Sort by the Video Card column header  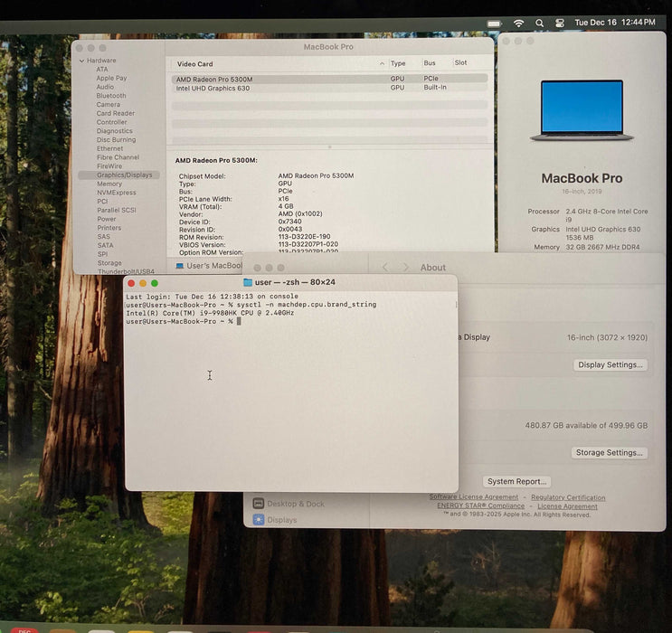194,64
